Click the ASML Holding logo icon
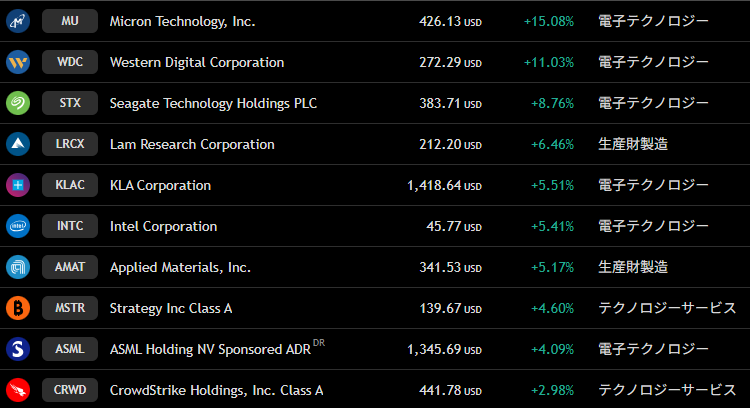This screenshot has width=750, height=408. [18, 349]
